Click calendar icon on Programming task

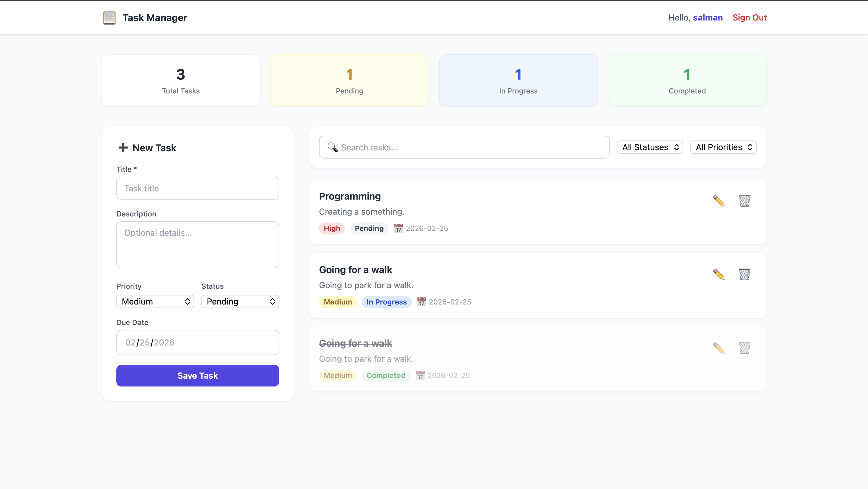pyautogui.click(x=398, y=228)
